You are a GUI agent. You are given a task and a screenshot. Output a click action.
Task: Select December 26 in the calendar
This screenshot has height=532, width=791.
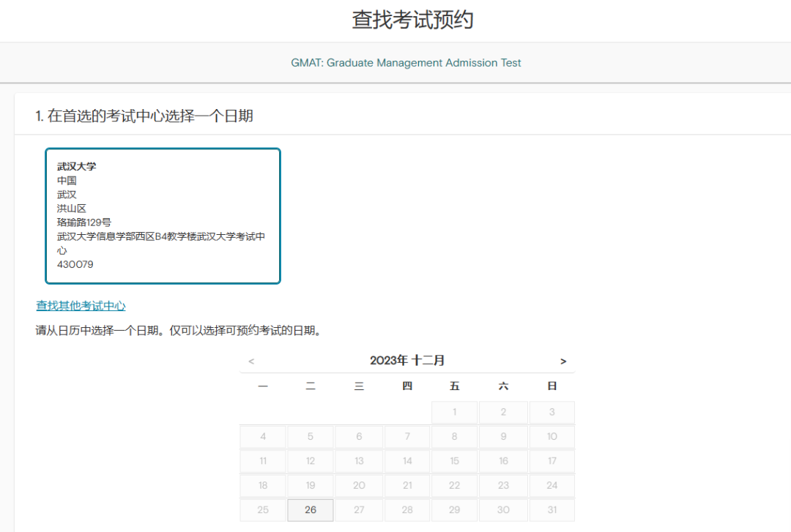click(311, 510)
